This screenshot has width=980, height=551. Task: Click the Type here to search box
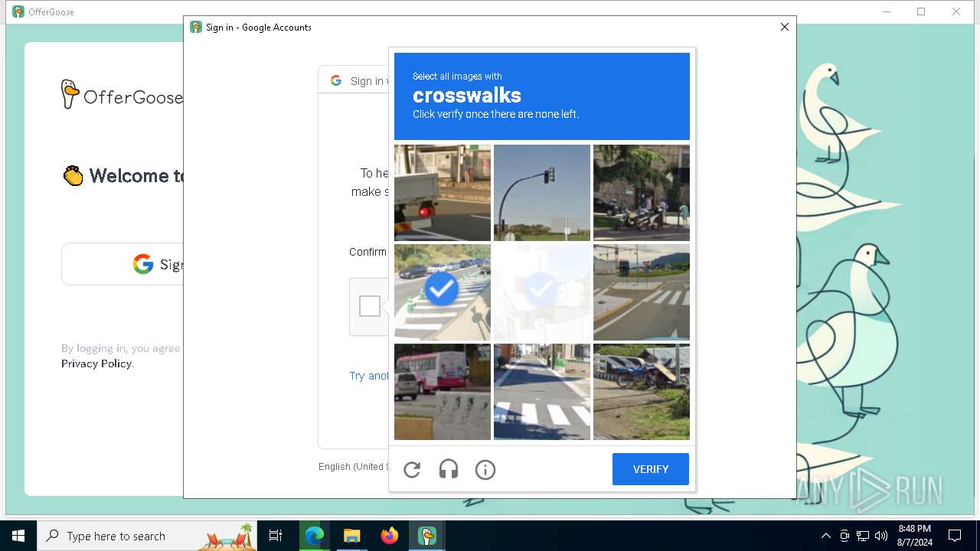[x=147, y=536]
